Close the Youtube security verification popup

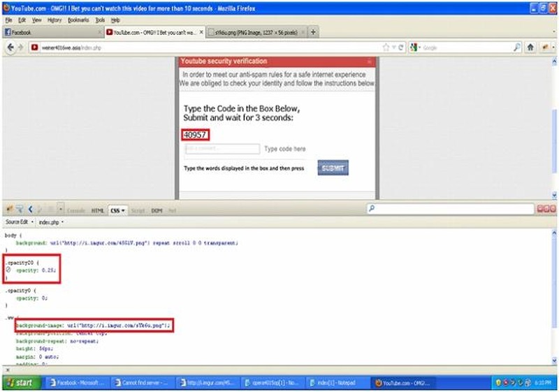tap(370, 61)
